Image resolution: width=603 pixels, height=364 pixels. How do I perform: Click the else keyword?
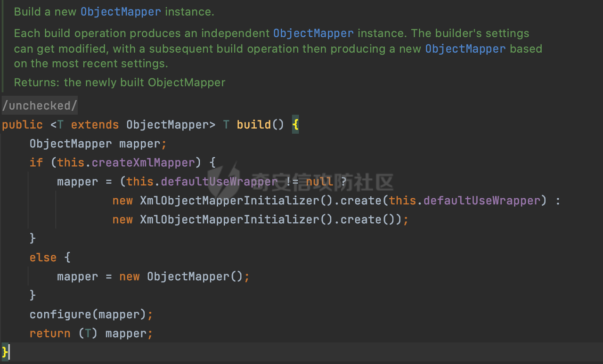pyautogui.click(x=43, y=258)
